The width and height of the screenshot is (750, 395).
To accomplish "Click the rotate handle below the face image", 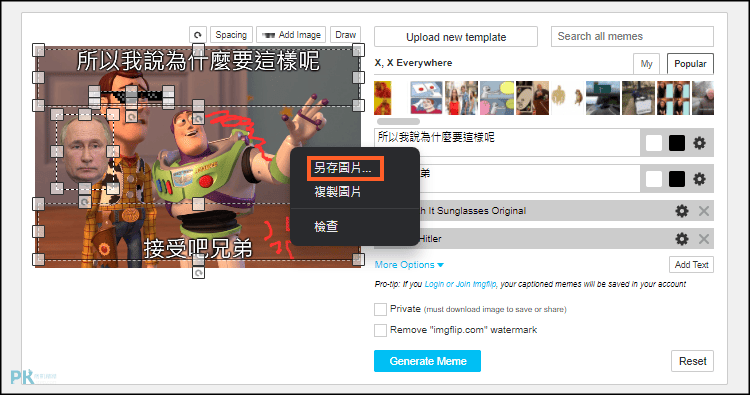I will (85, 202).
